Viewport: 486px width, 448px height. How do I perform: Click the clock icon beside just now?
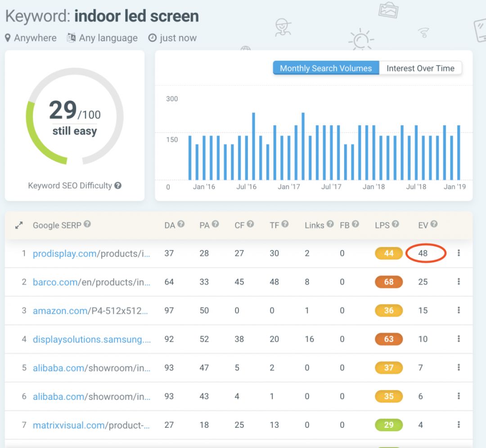(x=152, y=38)
